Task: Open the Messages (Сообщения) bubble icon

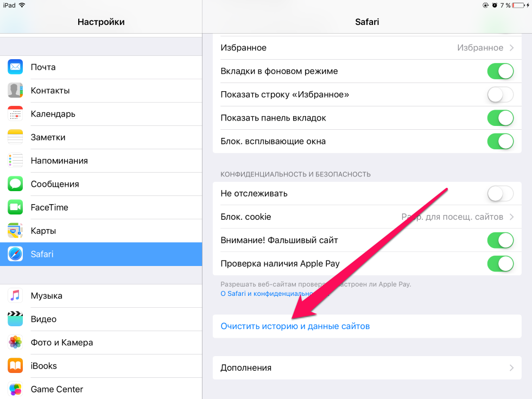Action: point(15,184)
